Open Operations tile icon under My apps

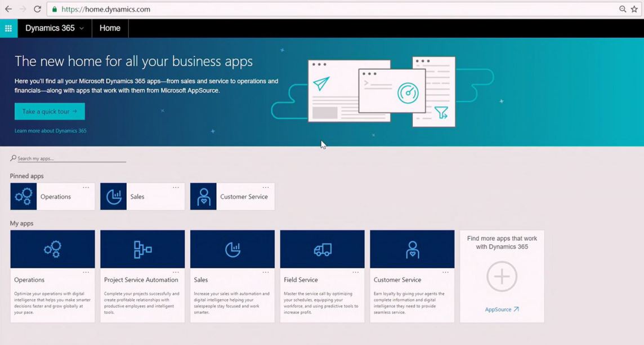pos(52,249)
